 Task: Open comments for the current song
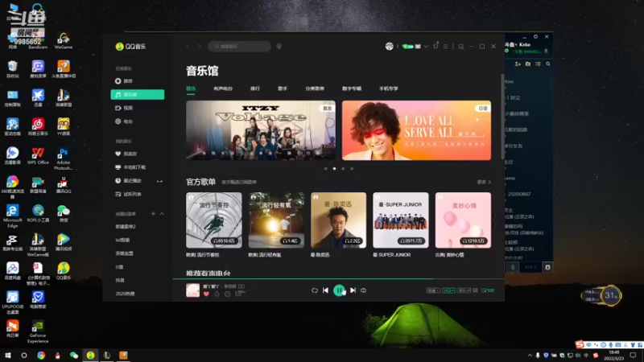pyautogui.click(x=240, y=293)
